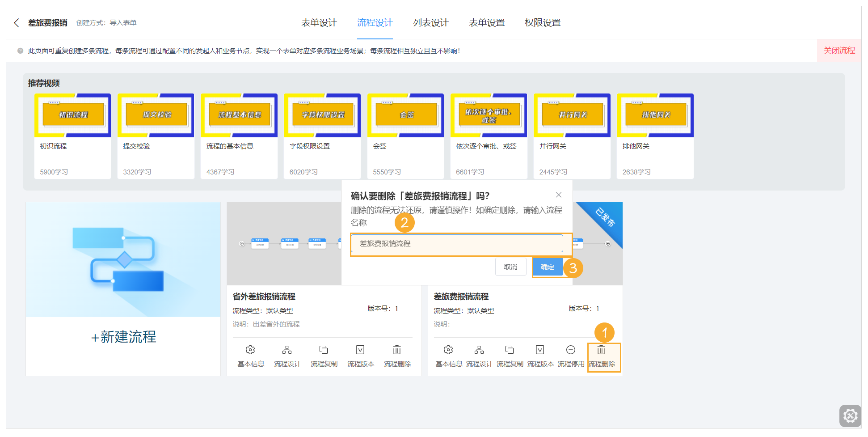
Task: Open the 会签 tutorial video
Action: [405, 115]
